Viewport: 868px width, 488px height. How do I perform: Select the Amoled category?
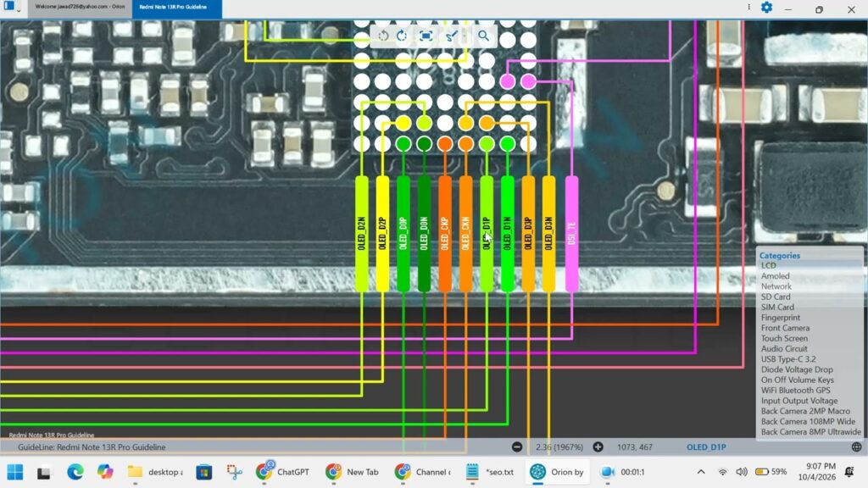775,276
